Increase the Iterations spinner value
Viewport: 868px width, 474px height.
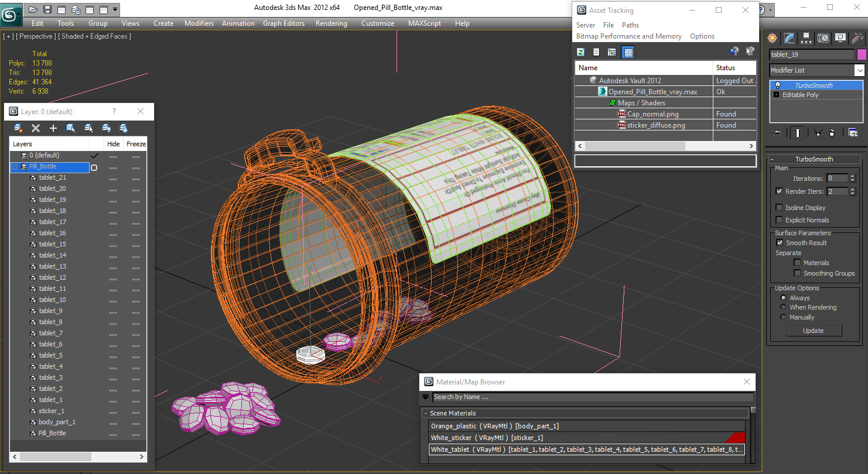pos(852,176)
